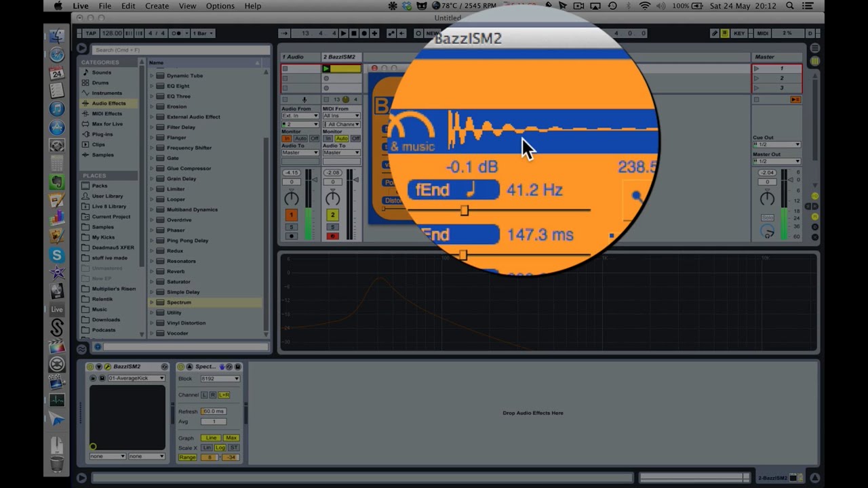Toggle the Draw Mode pencil icon
The image size is (868, 488).
point(714,33)
